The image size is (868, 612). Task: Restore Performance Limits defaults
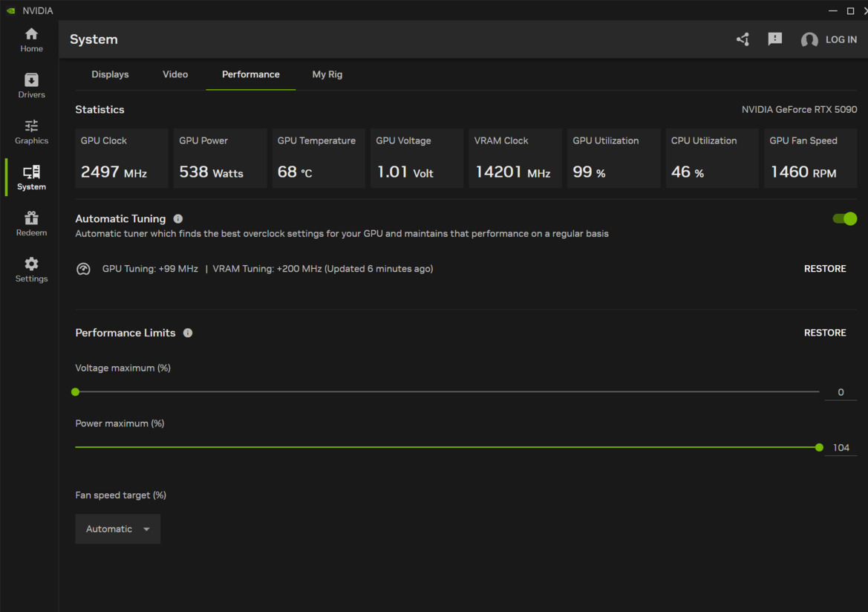tap(825, 333)
